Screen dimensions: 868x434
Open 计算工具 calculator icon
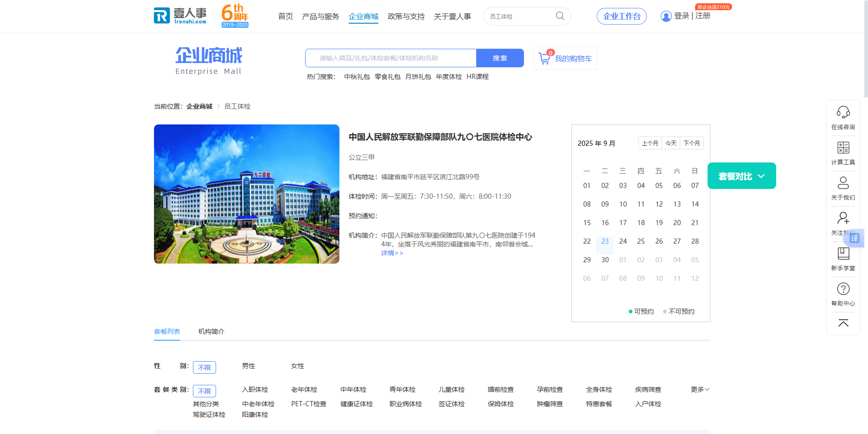click(x=843, y=148)
